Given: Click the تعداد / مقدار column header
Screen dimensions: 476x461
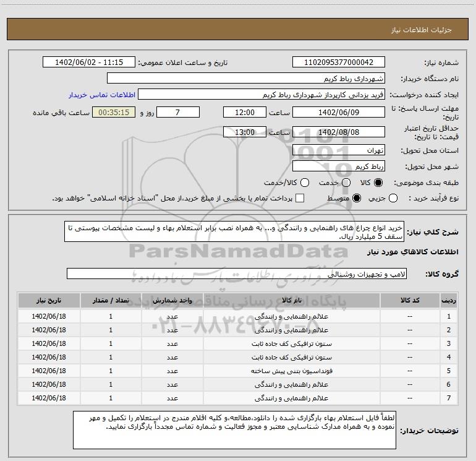Looking at the screenshot, I should coord(111,300).
